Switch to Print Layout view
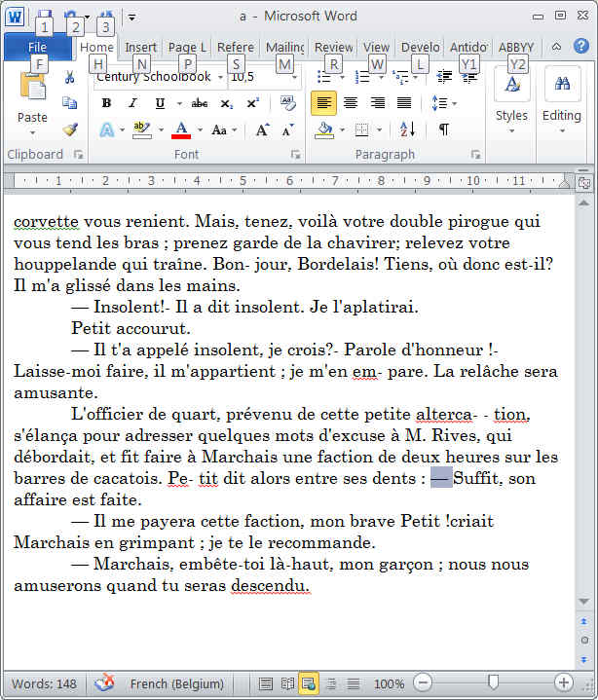598x700 pixels. pos(266,683)
